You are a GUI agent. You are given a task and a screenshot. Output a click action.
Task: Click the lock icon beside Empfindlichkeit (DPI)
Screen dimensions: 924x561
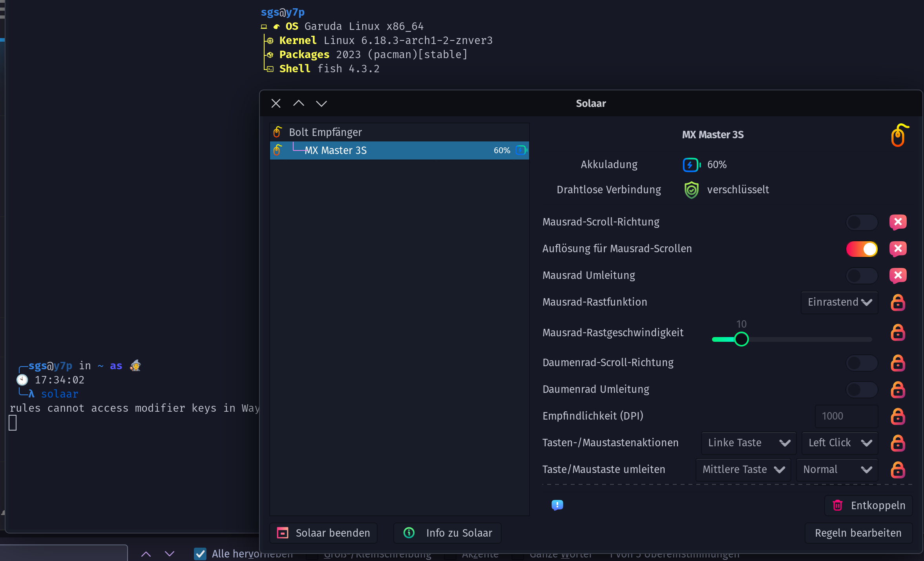pyautogui.click(x=898, y=416)
